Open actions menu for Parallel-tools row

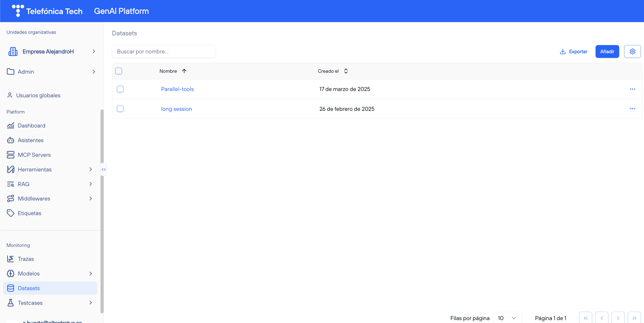[633, 89]
